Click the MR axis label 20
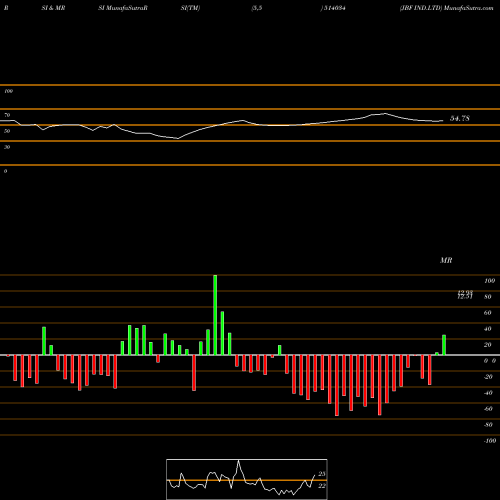The height and width of the screenshot is (500, 500). pyautogui.click(x=488, y=345)
